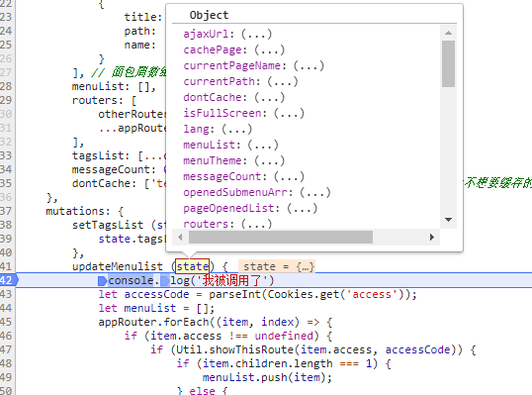Click the popup's horizontal scrollbar thumb
The width and height of the screenshot is (532, 395).
[281, 237]
